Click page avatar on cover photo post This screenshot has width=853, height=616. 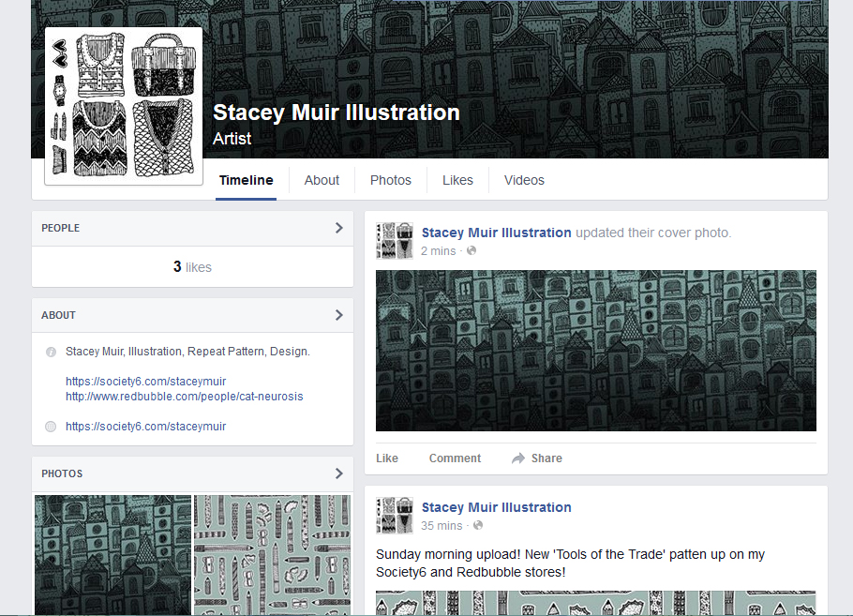click(395, 241)
